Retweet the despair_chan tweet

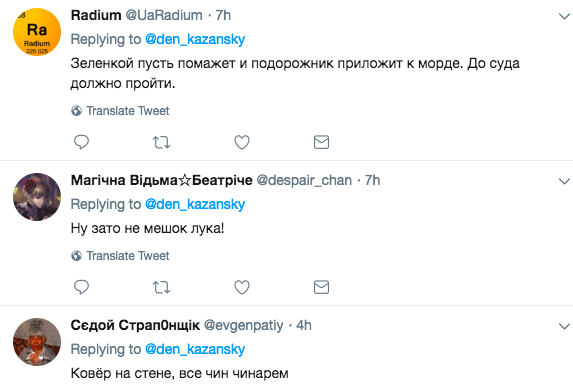[161, 287]
